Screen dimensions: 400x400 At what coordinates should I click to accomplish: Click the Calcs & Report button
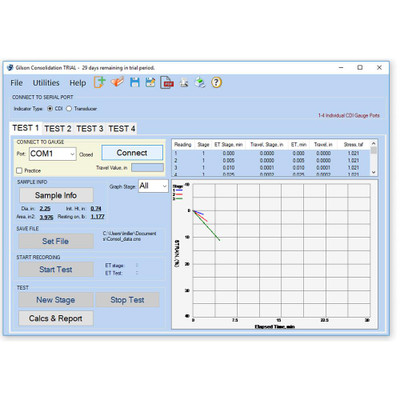click(x=56, y=319)
